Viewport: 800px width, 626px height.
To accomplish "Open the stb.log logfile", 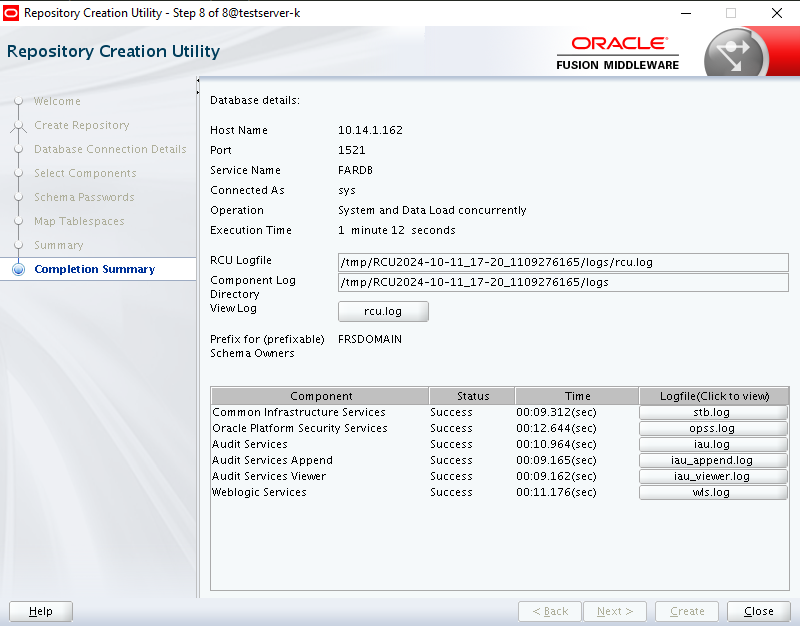I will click(x=713, y=412).
